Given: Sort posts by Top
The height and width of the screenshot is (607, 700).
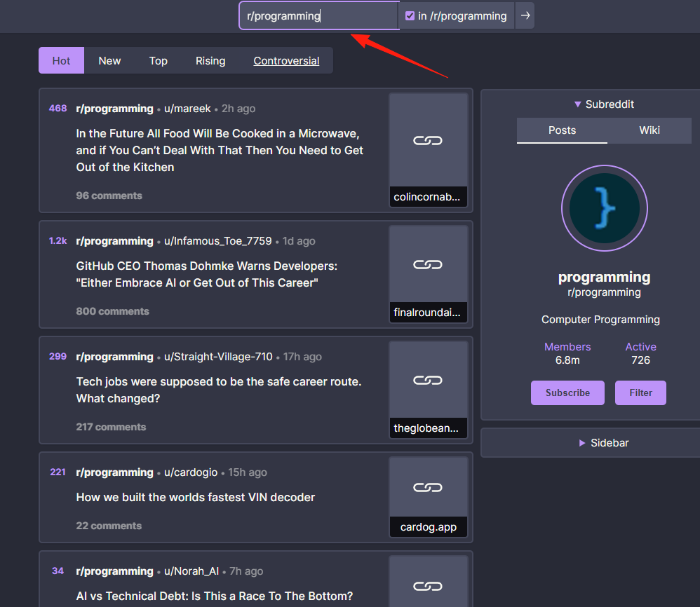Looking at the screenshot, I should [x=159, y=61].
